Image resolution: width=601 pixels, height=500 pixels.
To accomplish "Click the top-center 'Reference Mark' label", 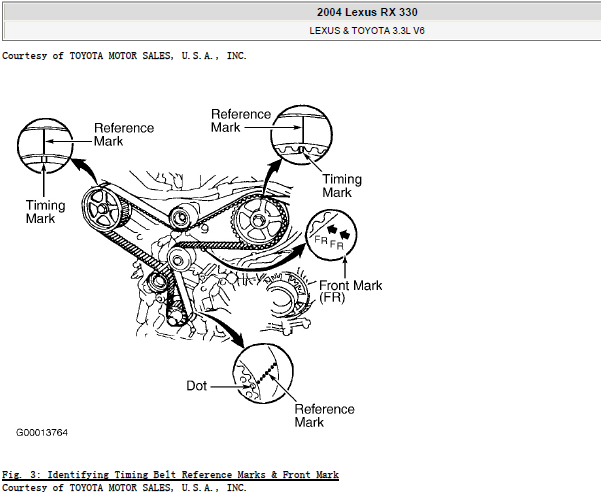I will pyautogui.click(x=241, y=120).
